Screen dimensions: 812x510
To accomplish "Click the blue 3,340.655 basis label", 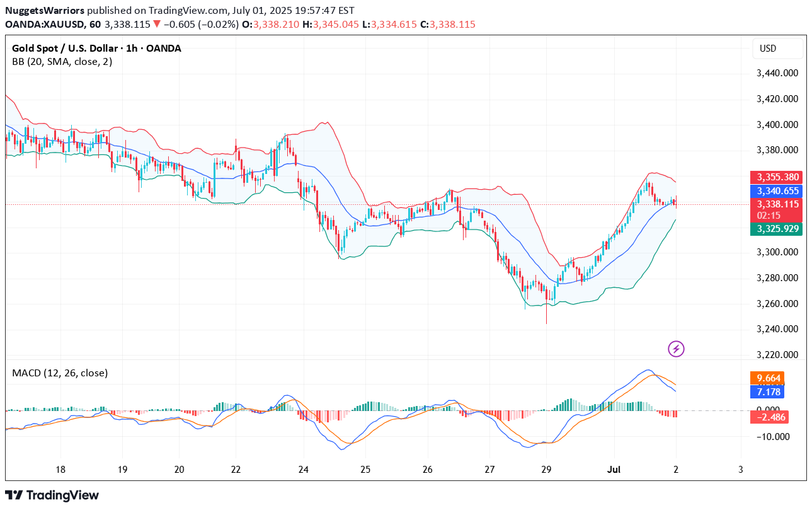I will (776, 190).
